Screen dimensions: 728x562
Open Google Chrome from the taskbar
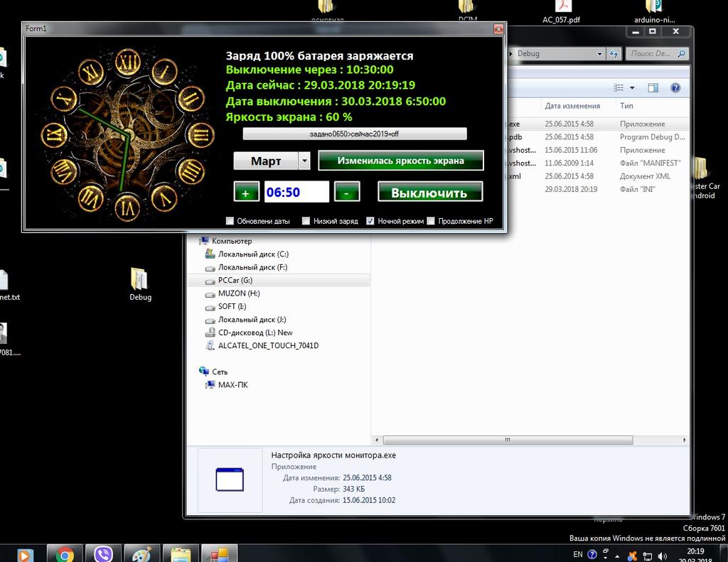(65, 554)
